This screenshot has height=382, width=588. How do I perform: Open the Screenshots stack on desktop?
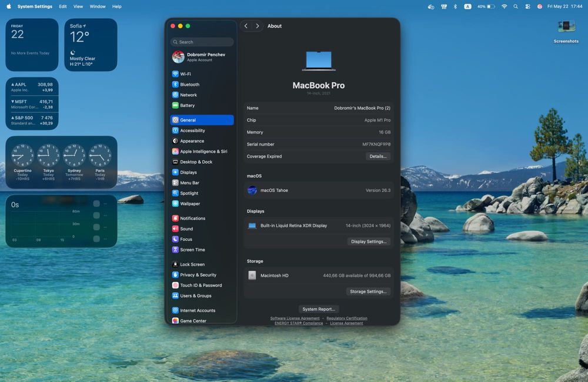point(566,32)
